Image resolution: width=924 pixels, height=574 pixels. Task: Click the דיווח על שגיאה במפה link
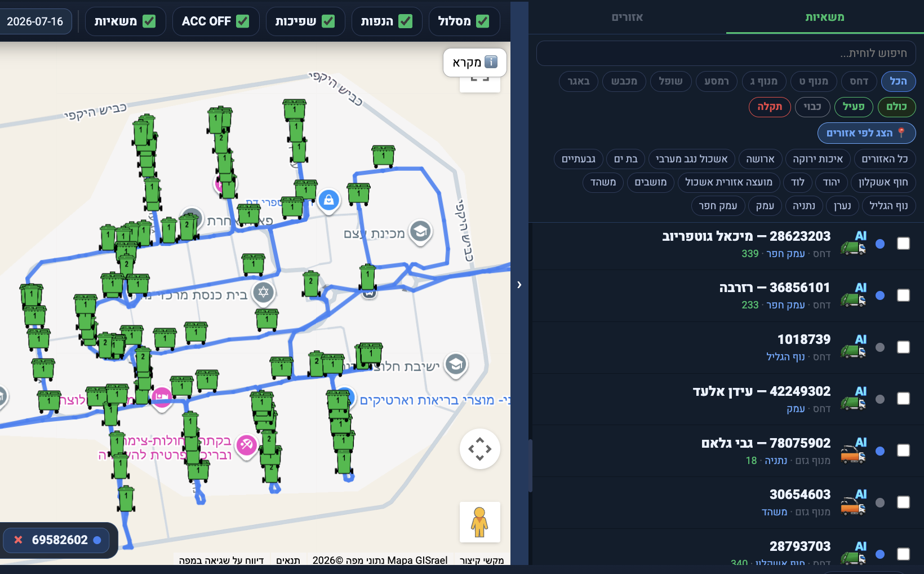coord(221,560)
